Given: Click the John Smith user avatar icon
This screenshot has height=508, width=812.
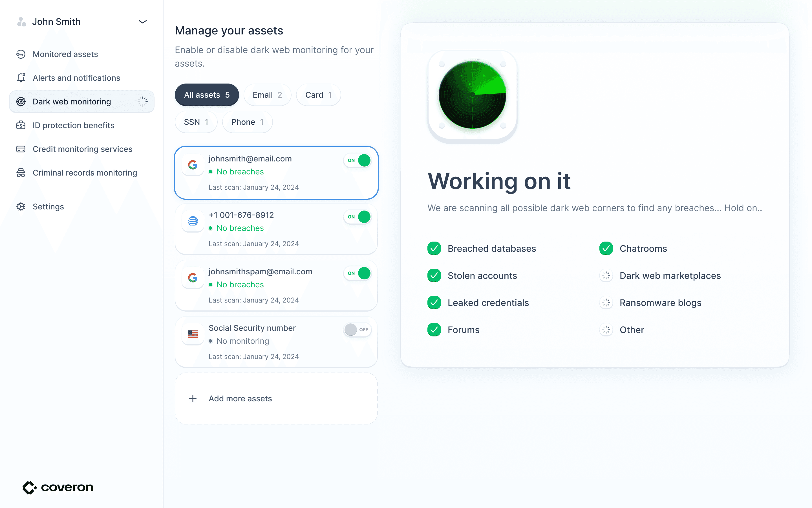Looking at the screenshot, I should pyautogui.click(x=21, y=22).
